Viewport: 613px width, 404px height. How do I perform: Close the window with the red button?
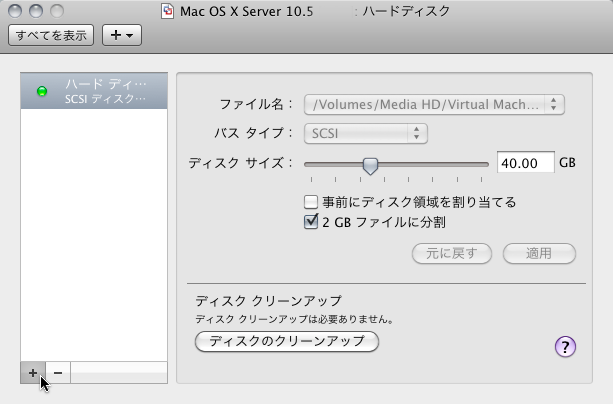click(16, 11)
